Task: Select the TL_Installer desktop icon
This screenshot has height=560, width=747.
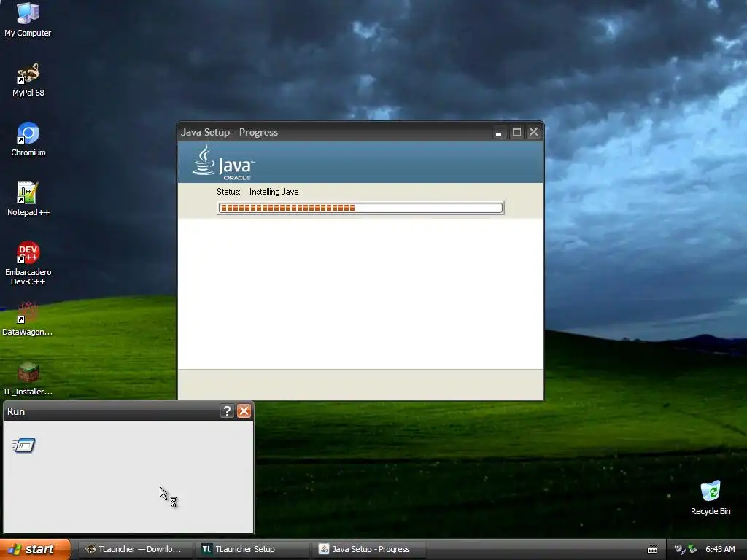Action: point(28,378)
